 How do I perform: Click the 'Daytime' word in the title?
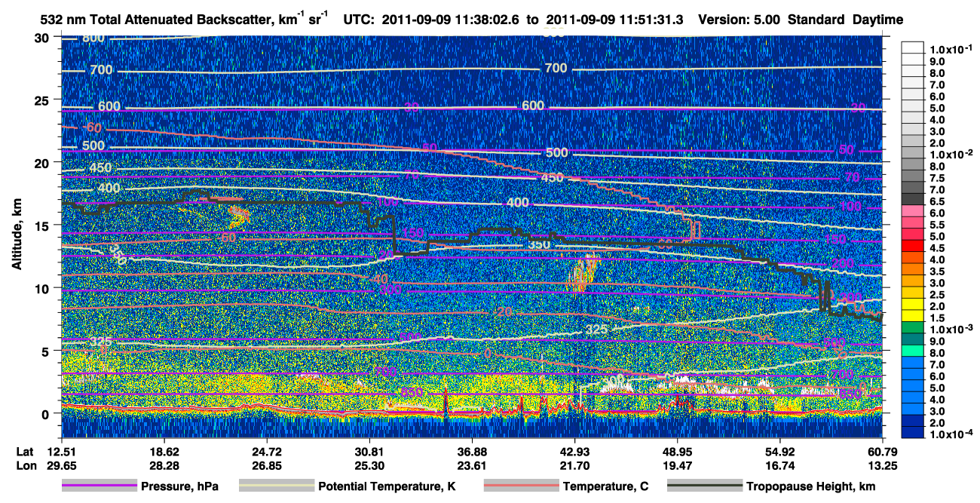point(877,20)
